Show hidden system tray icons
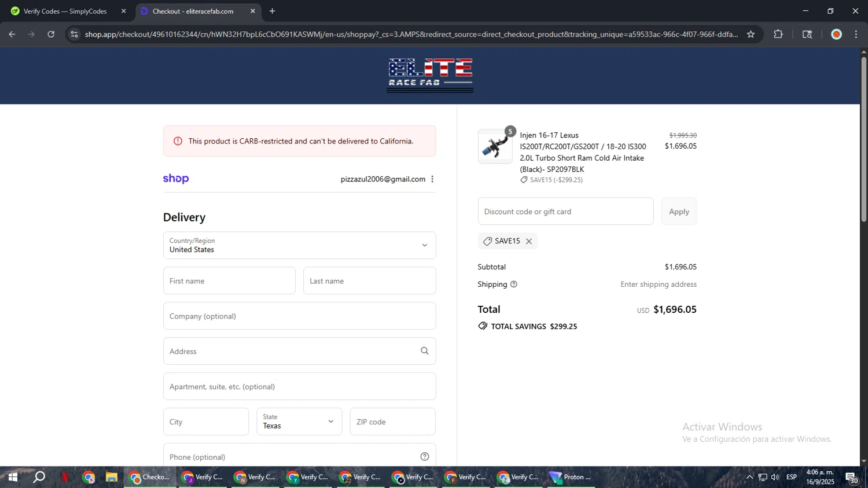Image resolution: width=868 pixels, height=488 pixels. coord(749,477)
